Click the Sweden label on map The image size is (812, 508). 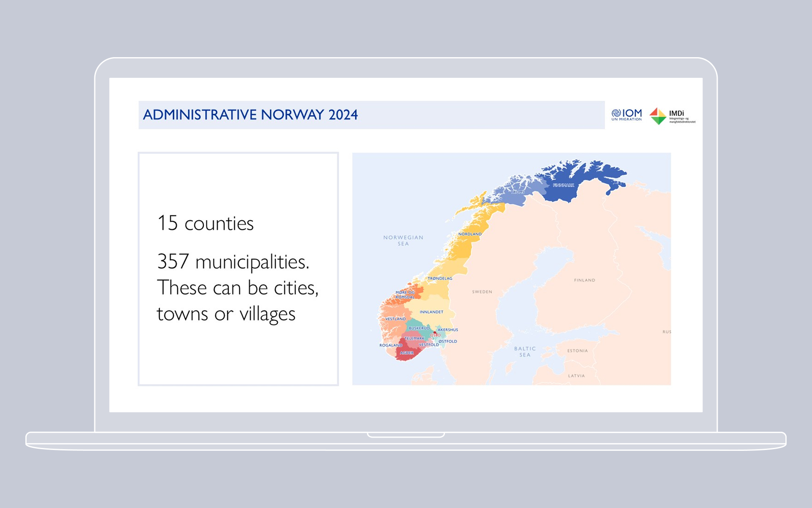(x=482, y=292)
